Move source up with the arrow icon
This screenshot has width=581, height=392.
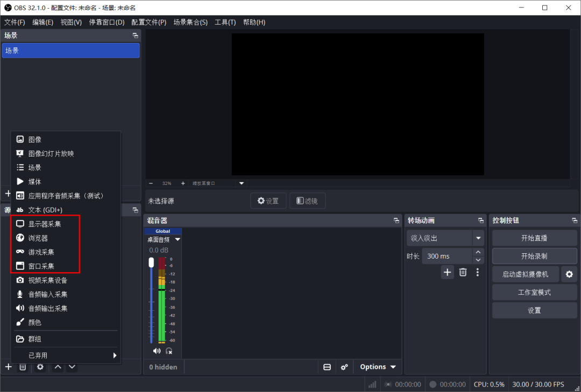[x=58, y=367]
